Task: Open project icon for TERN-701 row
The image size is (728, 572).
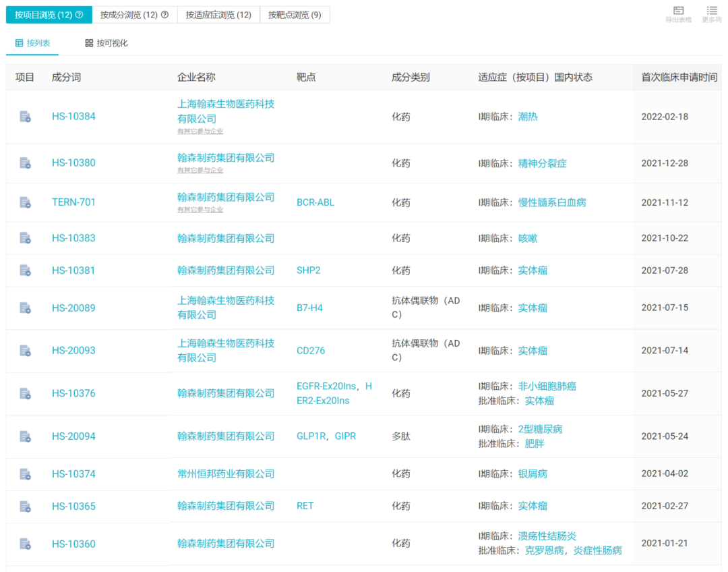Action: [x=25, y=202]
